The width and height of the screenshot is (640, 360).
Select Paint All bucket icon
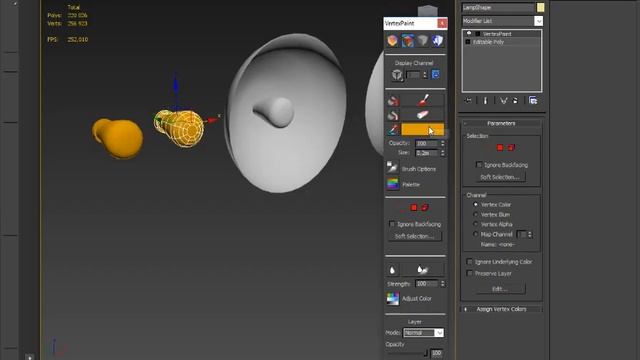point(393,100)
